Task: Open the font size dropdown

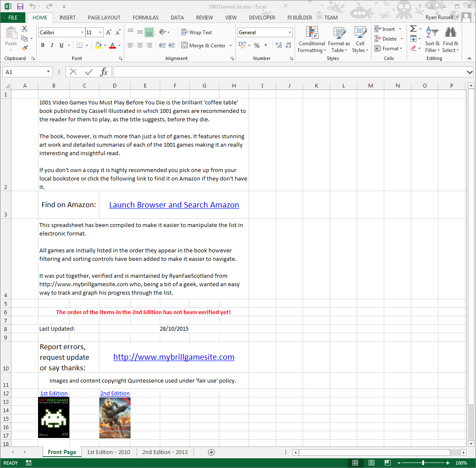Action: pyautogui.click(x=100, y=33)
